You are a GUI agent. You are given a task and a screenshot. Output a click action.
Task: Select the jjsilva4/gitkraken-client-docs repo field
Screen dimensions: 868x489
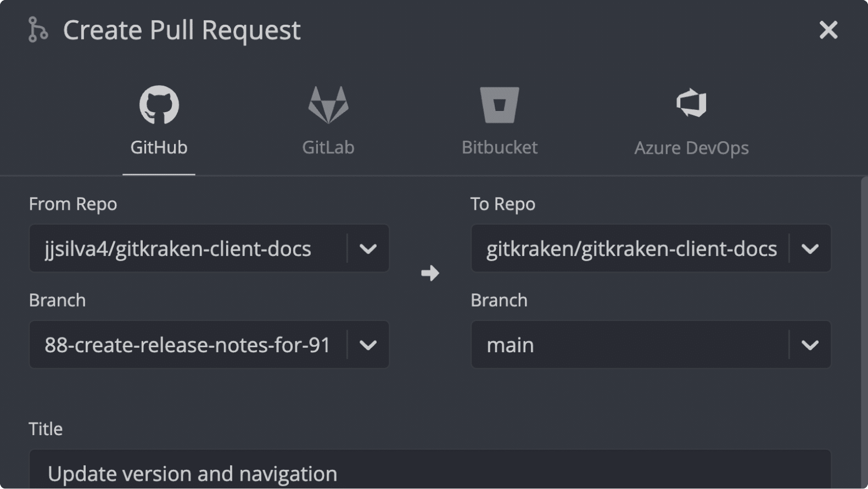point(209,248)
